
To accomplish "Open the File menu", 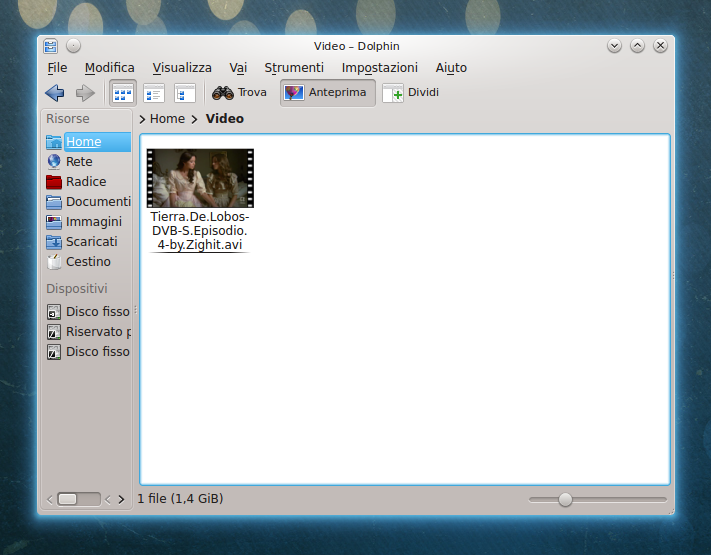I will pyautogui.click(x=57, y=68).
